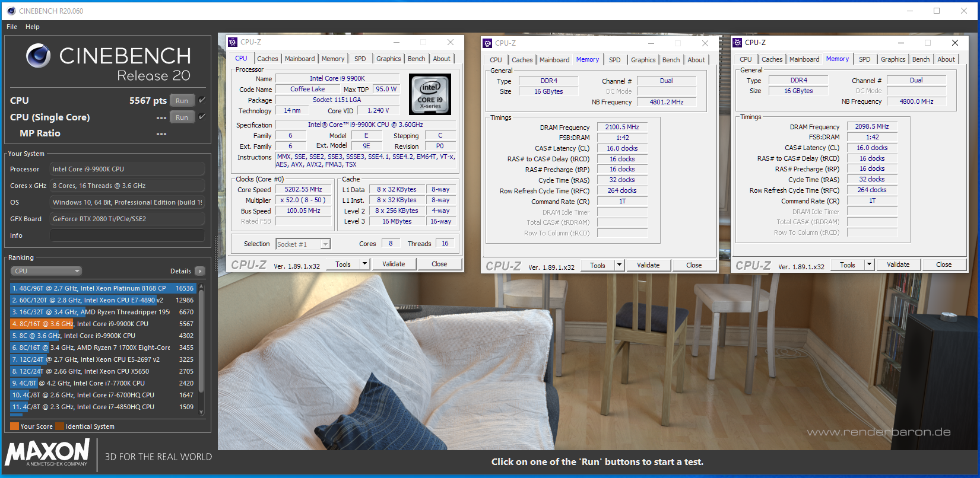This screenshot has width=980, height=478.
Task: Click the CPU-Z app icon of left window
Action: [233, 42]
